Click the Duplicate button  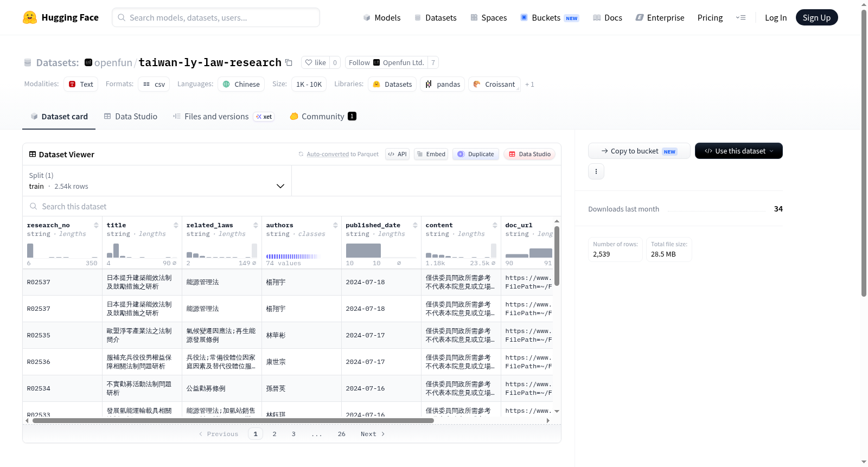(x=476, y=154)
